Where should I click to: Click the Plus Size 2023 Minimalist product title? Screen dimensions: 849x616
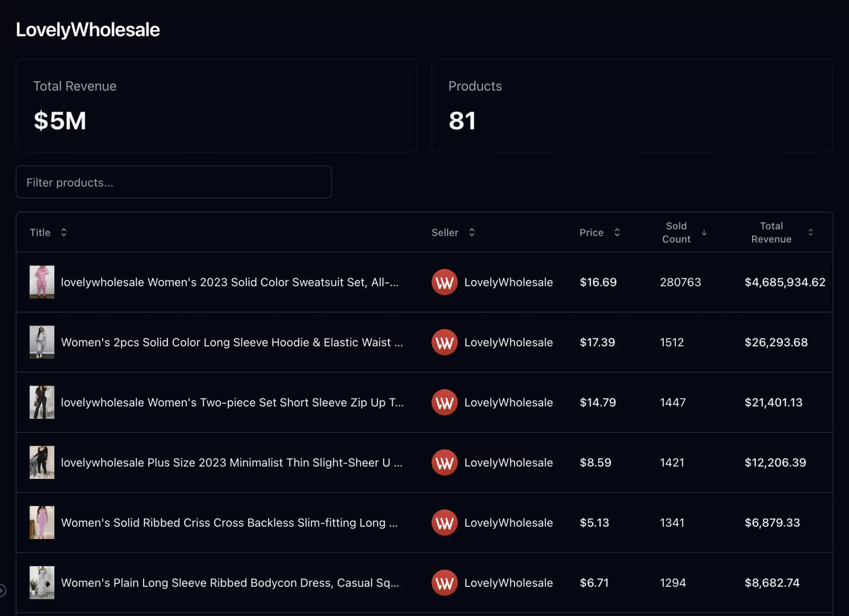click(232, 463)
